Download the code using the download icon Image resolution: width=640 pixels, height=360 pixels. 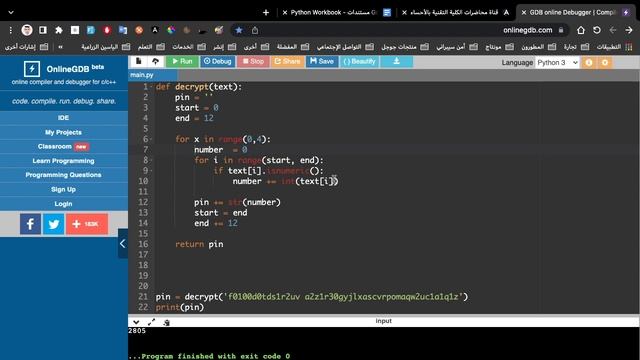[396, 61]
